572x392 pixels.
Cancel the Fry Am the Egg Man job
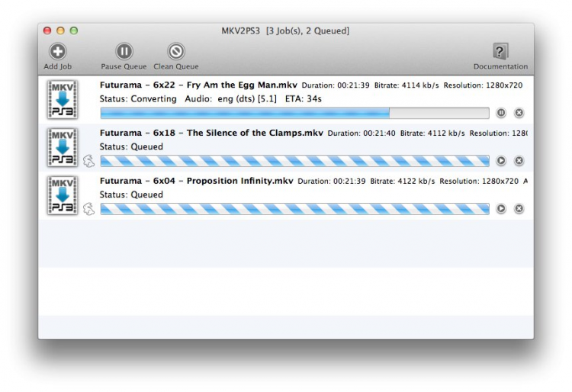[x=519, y=113]
